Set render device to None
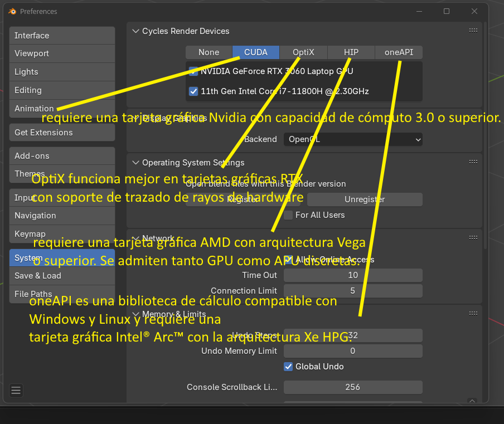This screenshot has height=424, width=504. pos(209,52)
